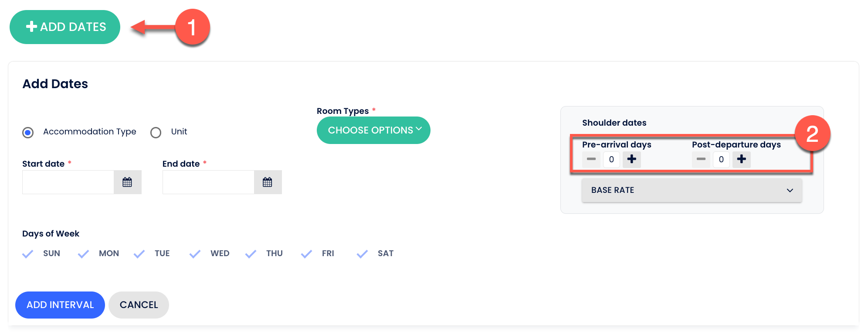
Task: Increase Pre-arrival days with plus
Action: click(x=631, y=159)
